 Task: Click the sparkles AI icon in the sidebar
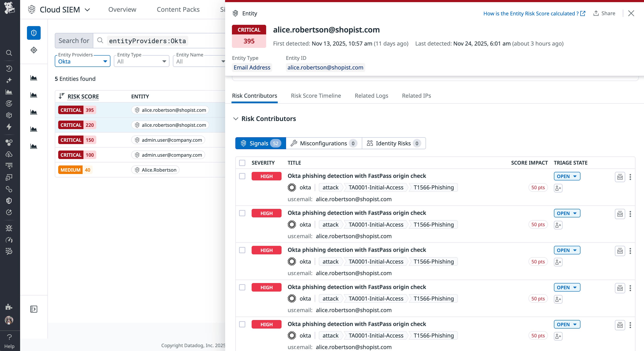(9, 80)
